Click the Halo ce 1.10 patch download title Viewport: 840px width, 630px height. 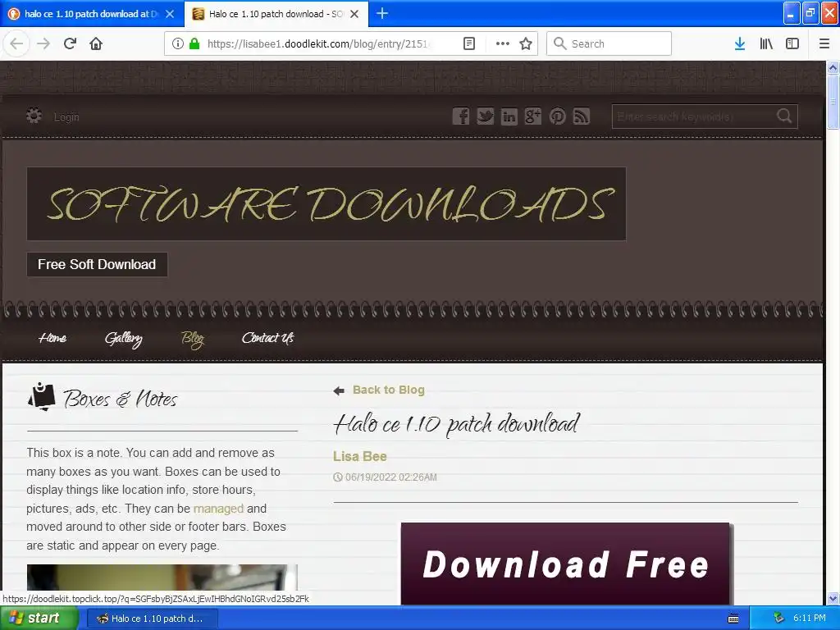click(456, 424)
